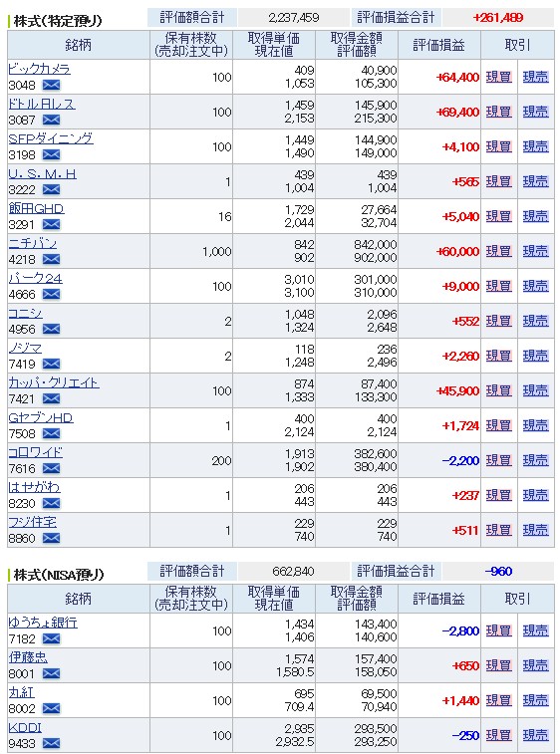Click the envelope icon for code 4666
The height and width of the screenshot is (754, 560).
click(51, 294)
